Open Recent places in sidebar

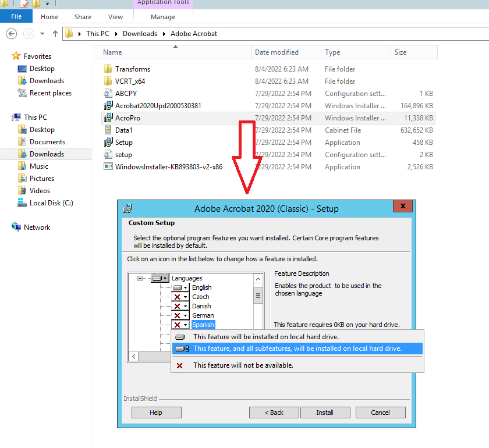[x=51, y=93]
